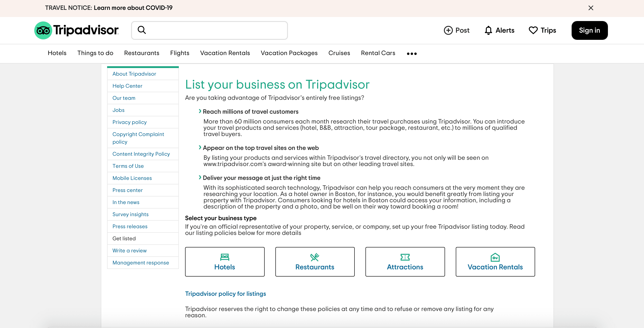This screenshot has height=328, width=644.
Task: Expand 'Reach millions of travel customers' chevron
Action: [x=200, y=111]
